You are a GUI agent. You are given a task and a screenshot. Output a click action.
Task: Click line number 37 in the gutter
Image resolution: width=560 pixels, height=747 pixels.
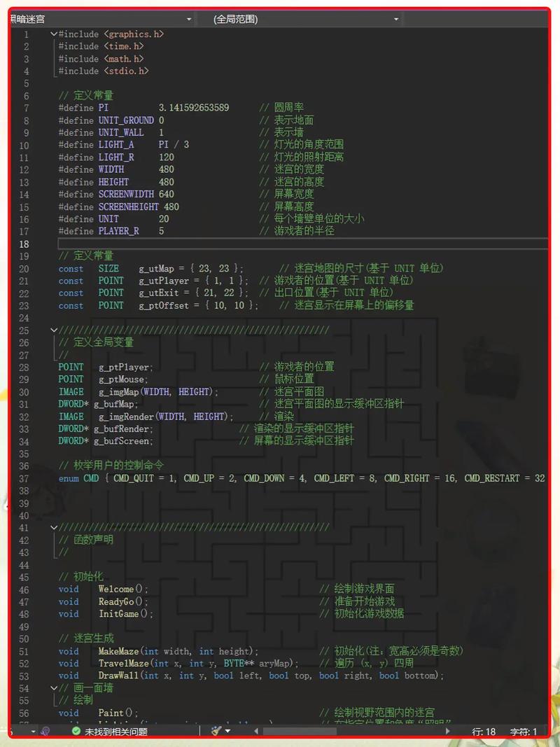[24, 478]
